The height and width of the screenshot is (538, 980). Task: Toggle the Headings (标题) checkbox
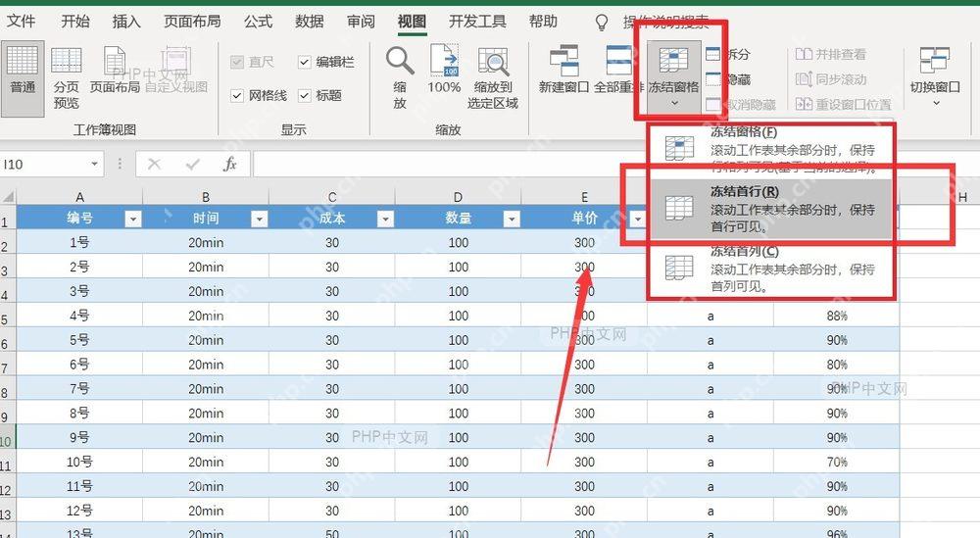305,96
